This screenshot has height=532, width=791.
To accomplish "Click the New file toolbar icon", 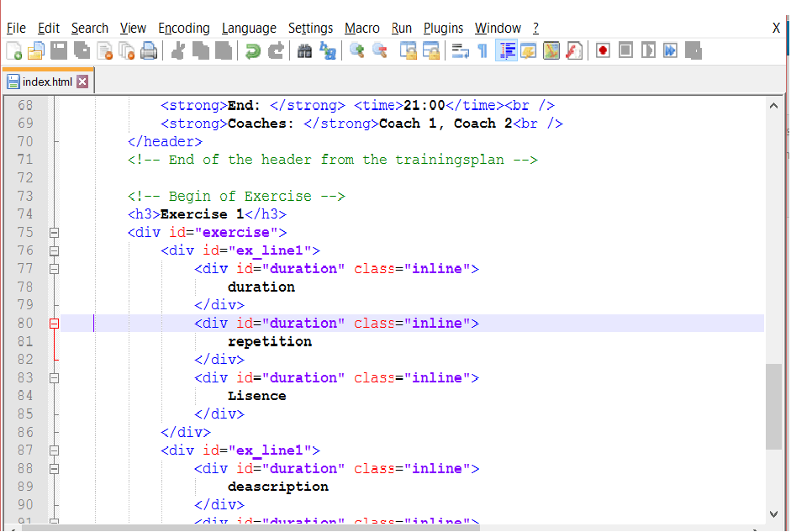I will pyautogui.click(x=13, y=51).
